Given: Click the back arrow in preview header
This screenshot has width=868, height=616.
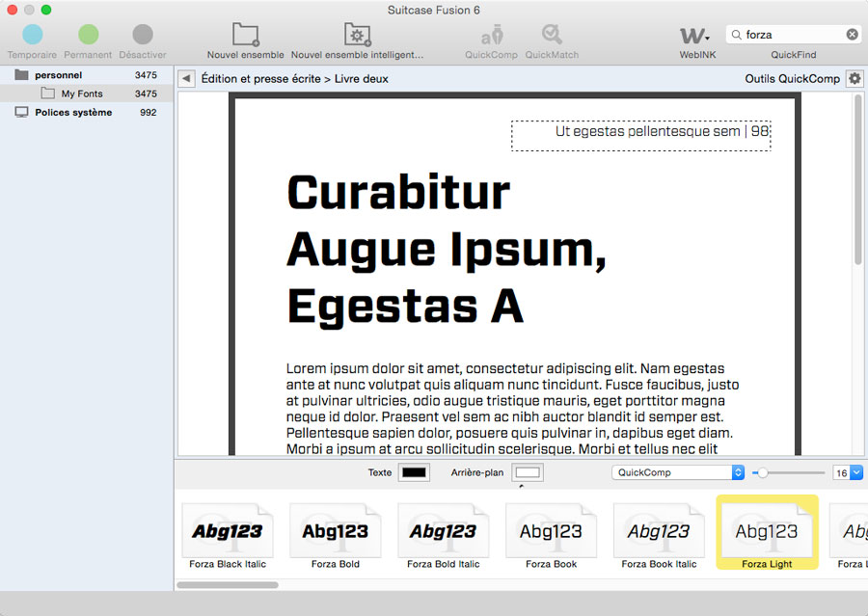Looking at the screenshot, I should [186, 79].
